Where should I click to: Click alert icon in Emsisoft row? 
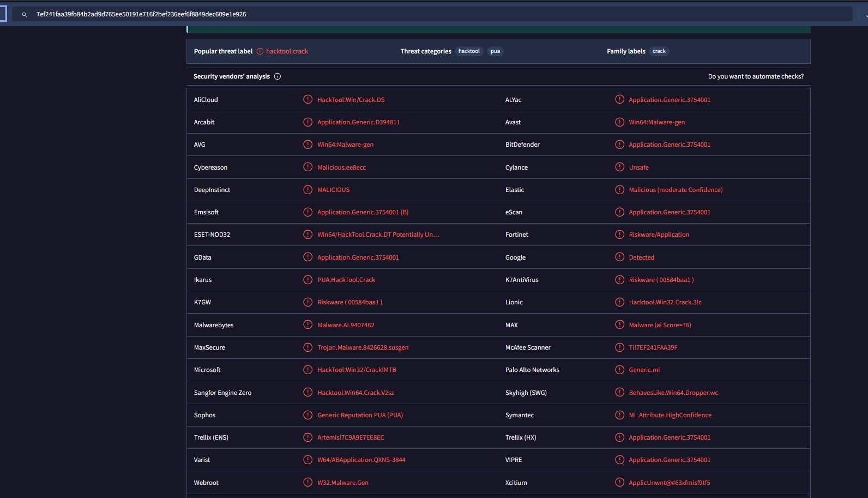coord(308,212)
